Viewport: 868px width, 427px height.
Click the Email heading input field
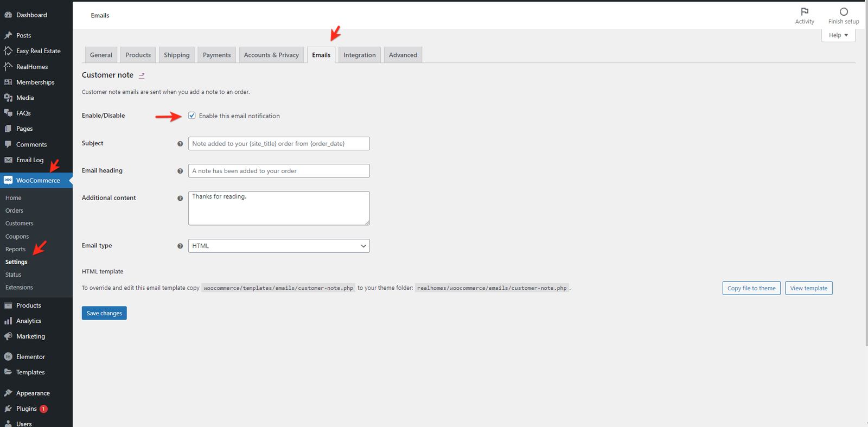[x=279, y=171]
